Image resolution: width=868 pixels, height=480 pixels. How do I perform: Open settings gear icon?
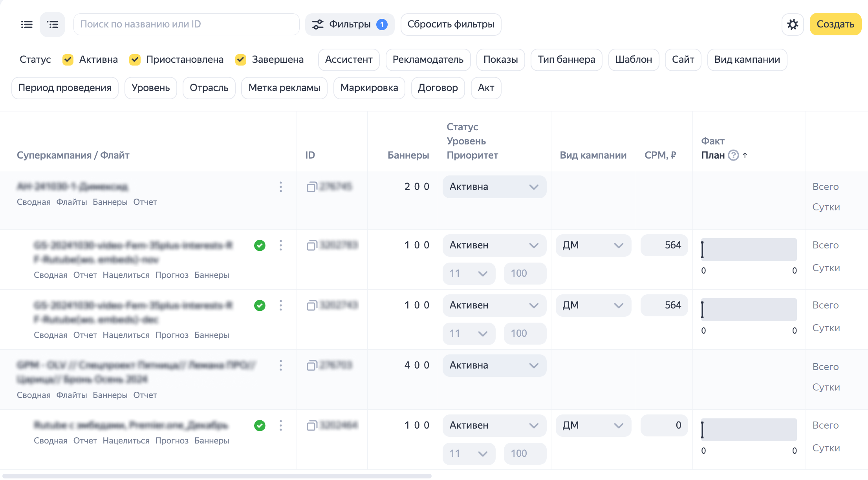point(793,25)
